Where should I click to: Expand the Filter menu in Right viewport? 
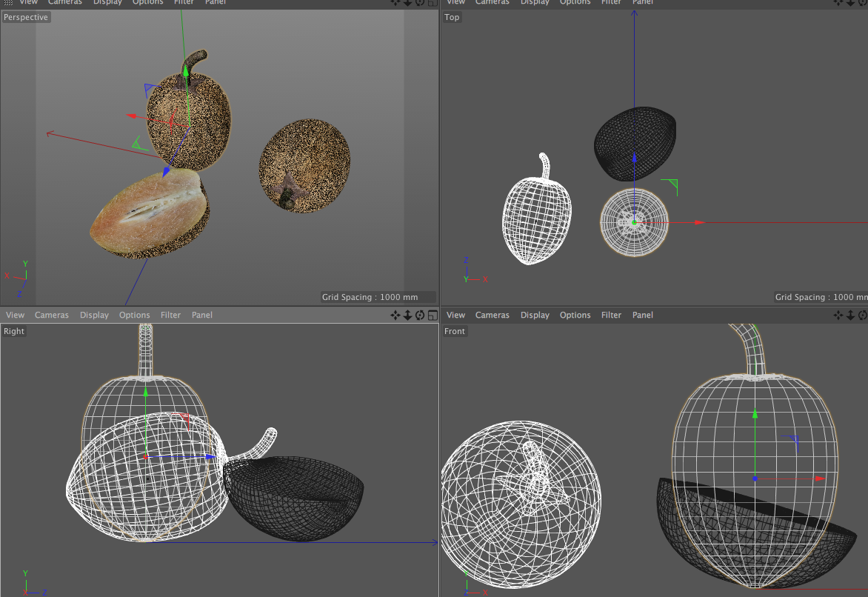pos(170,315)
